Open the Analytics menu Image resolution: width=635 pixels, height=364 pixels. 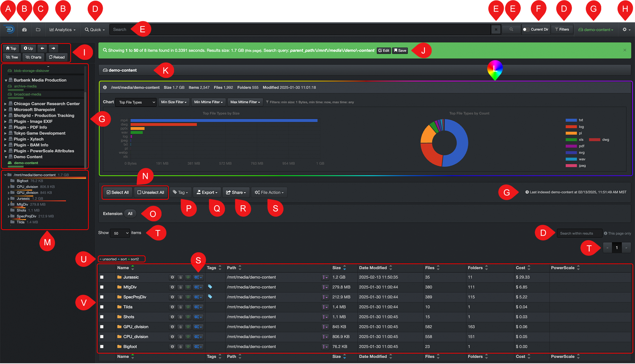[63, 30]
